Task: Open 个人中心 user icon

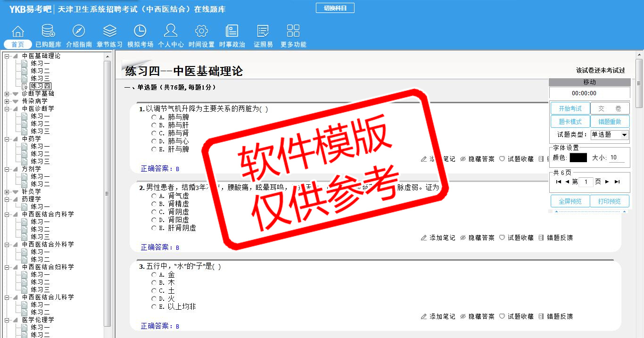Action: (x=171, y=32)
